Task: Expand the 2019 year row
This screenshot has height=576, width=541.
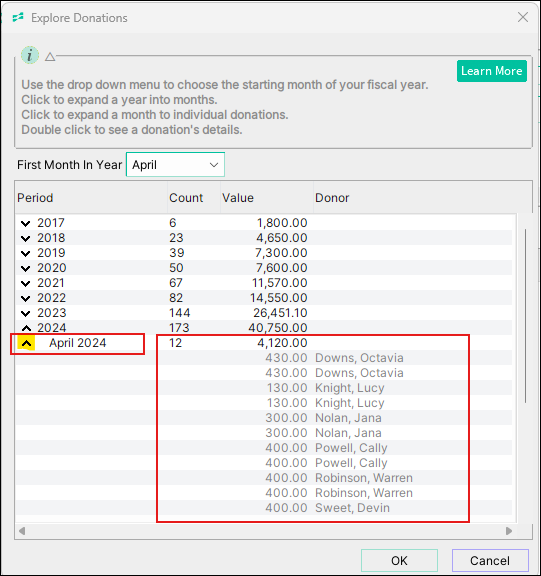Action: pos(25,253)
